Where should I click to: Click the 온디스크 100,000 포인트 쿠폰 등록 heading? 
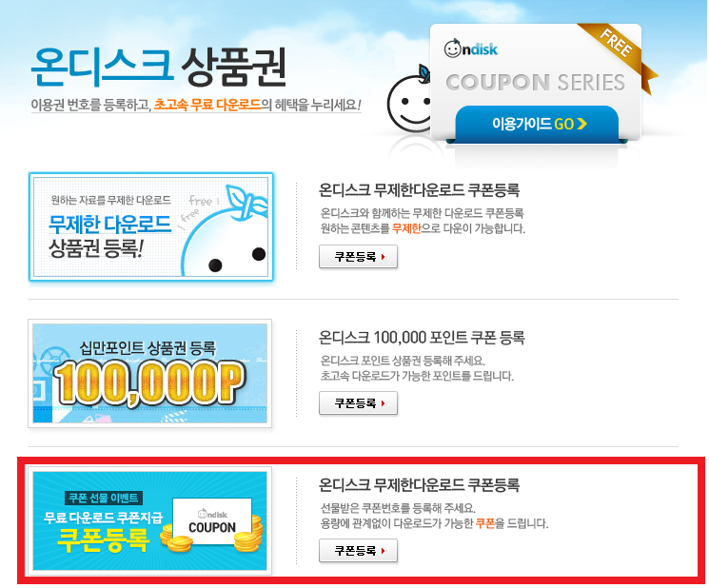(x=422, y=338)
